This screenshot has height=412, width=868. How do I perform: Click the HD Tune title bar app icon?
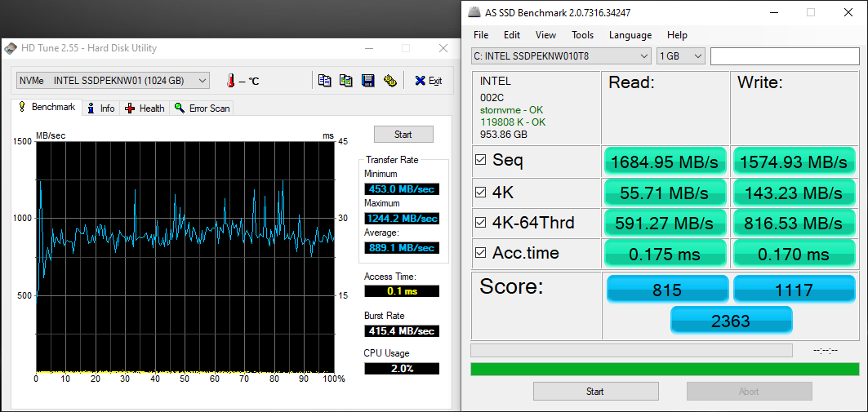coord(11,49)
